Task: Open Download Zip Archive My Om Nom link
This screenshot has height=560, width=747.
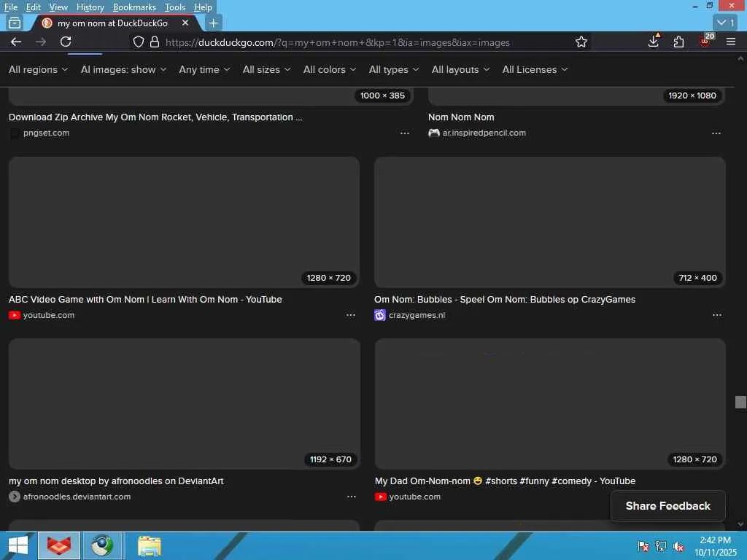Action: [x=155, y=117]
